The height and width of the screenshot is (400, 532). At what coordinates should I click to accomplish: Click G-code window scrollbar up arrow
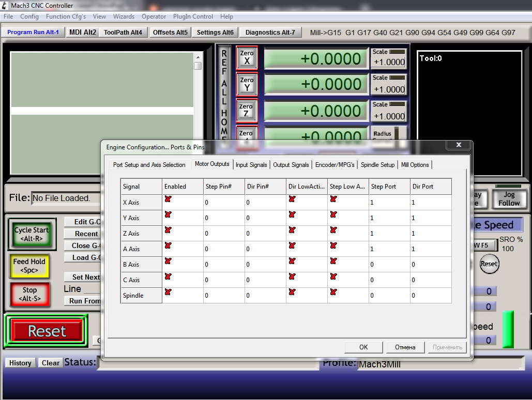point(198,57)
